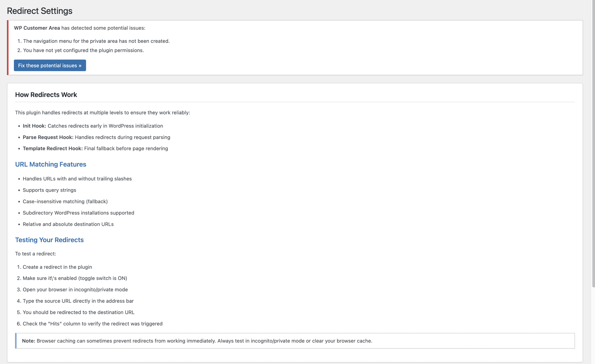The image size is (595, 364).
Task: Select the Init Hook bullet point
Action: [x=93, y=126]
